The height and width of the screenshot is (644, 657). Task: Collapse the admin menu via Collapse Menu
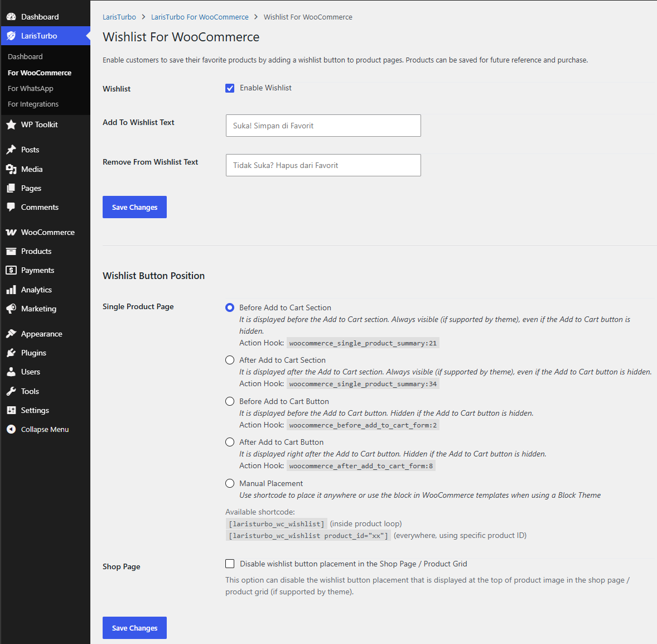[x=45, y=429]
